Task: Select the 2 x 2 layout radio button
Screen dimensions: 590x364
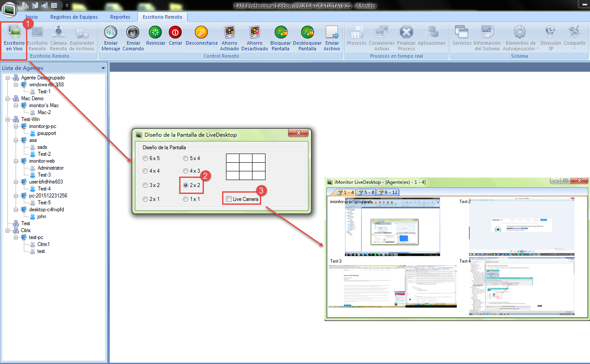Action: [186, 185]
